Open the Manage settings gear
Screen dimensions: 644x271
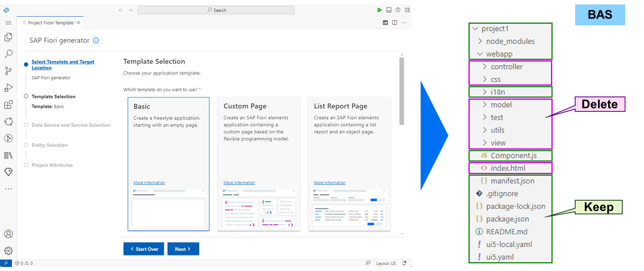pos(8,251)
